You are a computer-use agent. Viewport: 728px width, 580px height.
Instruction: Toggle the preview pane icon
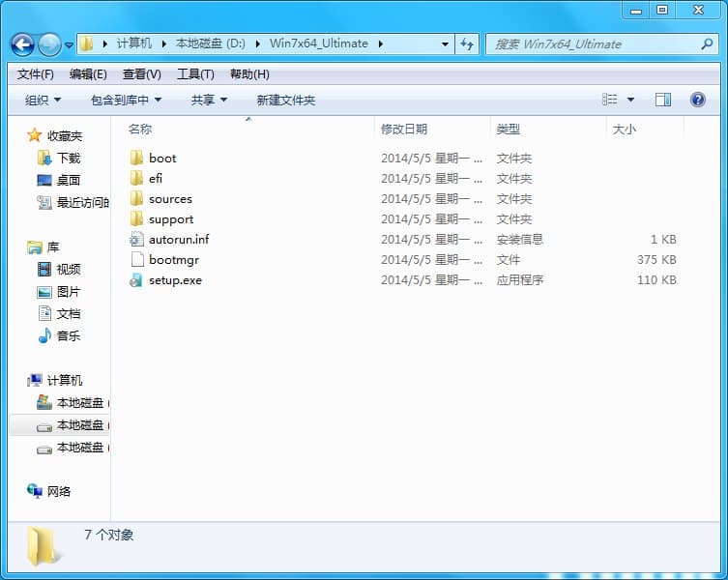(663, 100)
